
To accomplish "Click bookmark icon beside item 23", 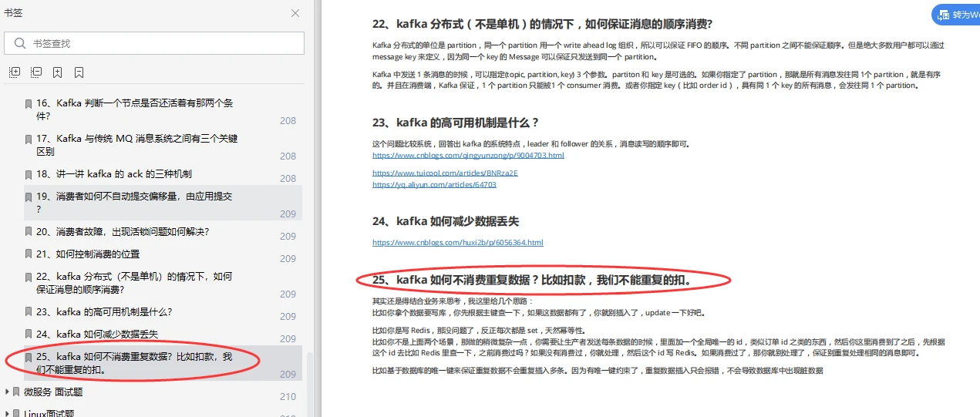I will pos(29,312).
